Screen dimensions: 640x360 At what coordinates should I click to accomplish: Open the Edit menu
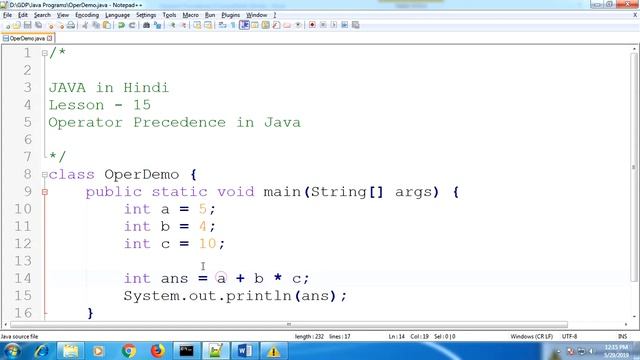[23, 15]
